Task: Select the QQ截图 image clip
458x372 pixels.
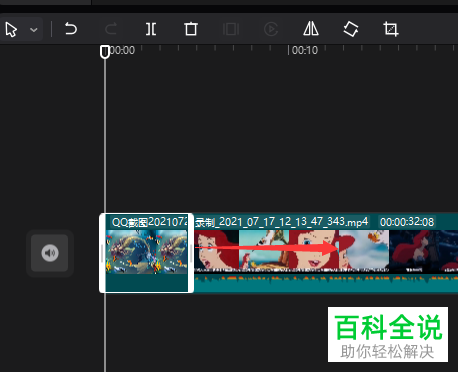Action: tap(146, 252)
